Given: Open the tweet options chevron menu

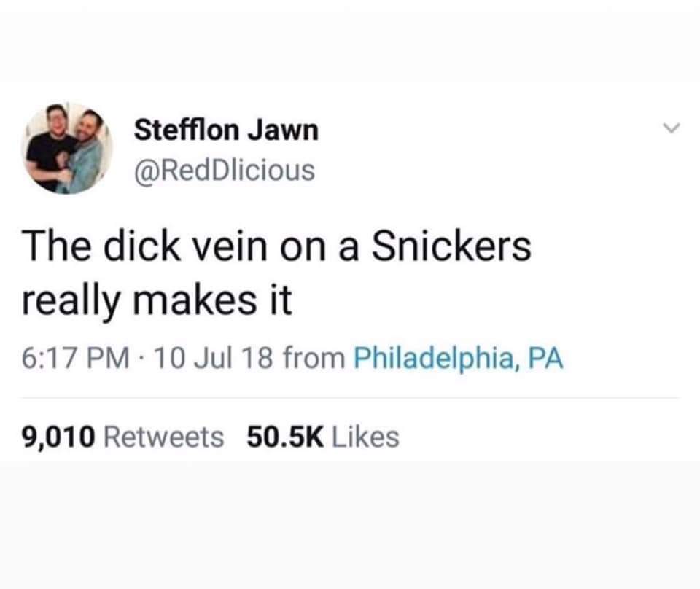Looking at the screenshot, I should tap(671, 128).
